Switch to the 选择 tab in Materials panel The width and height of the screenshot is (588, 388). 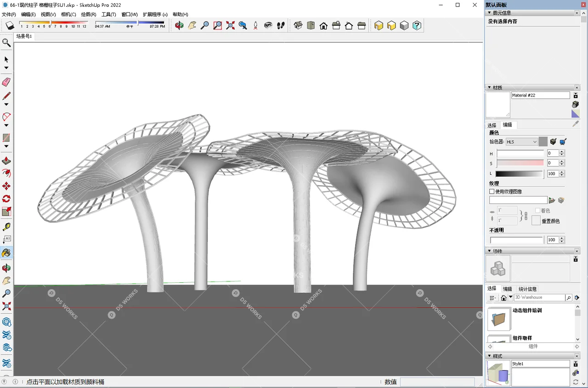tap(492, 125)
